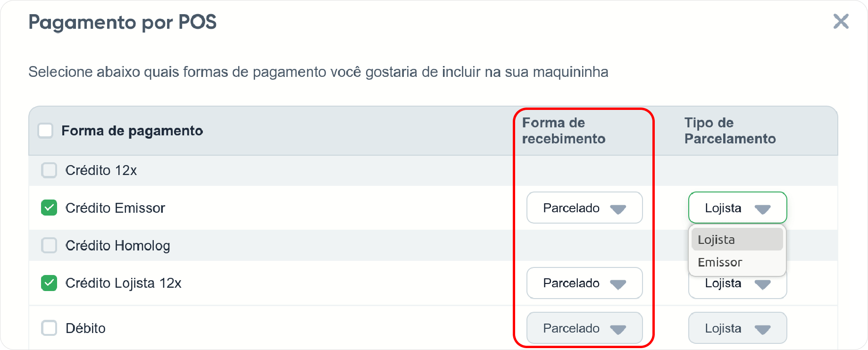Open the Parcelado dropdown for Crédito Emissor

584,208
